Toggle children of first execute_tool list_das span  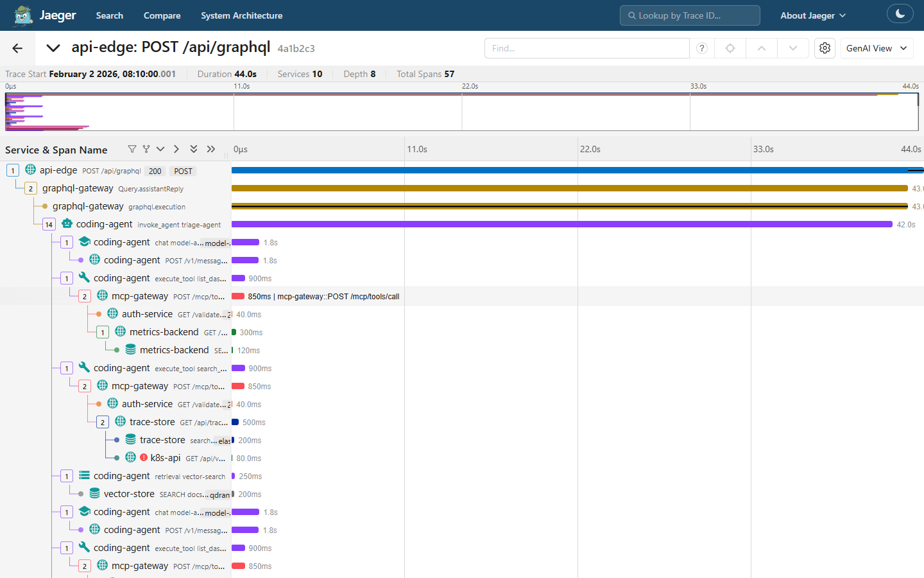click(67, 278)
